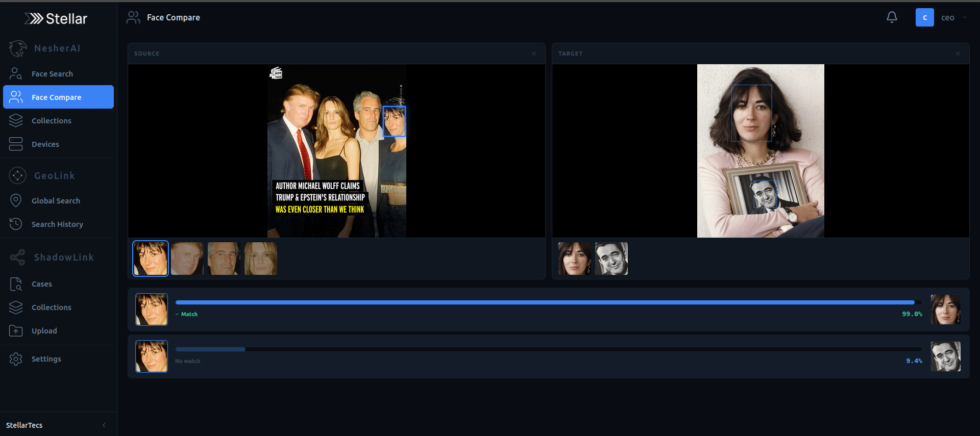980x436 pixels.
Task: Click the Global Search location pin icon
Action: (16, 201)
